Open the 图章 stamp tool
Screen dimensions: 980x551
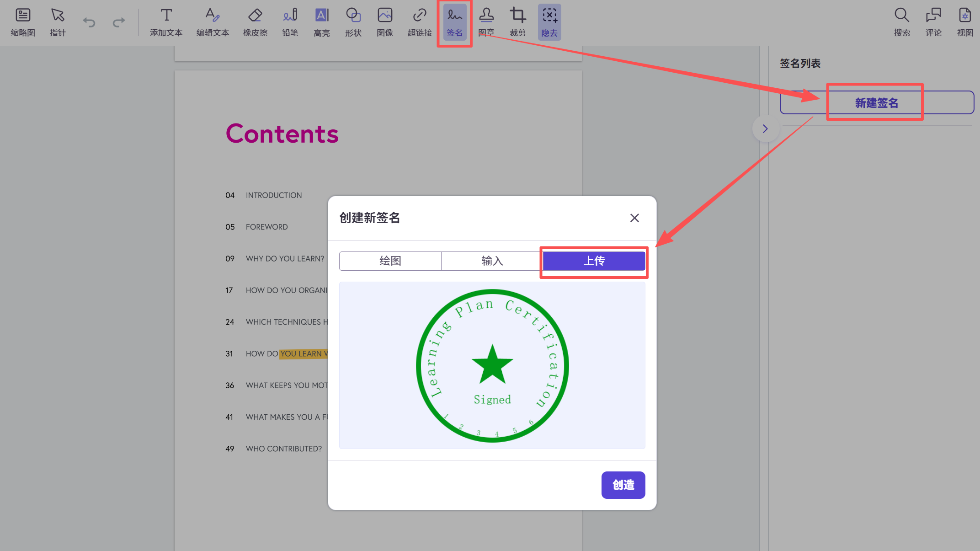[x=486, y=21]
